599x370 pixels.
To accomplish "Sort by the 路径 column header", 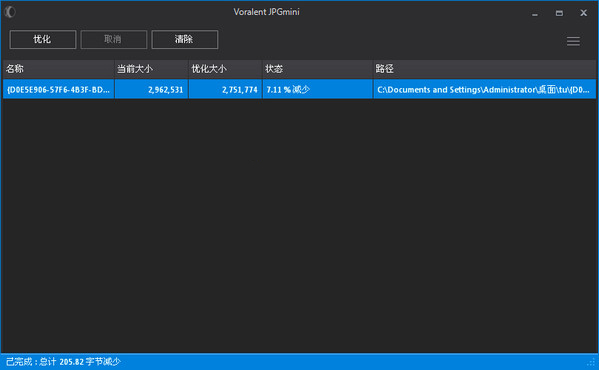I will pos(484,69).
